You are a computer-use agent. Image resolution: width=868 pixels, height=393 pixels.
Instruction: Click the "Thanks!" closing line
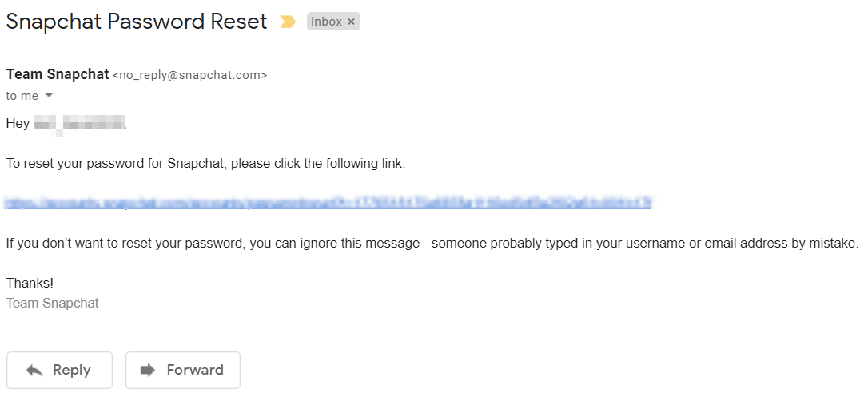point(30,284)
